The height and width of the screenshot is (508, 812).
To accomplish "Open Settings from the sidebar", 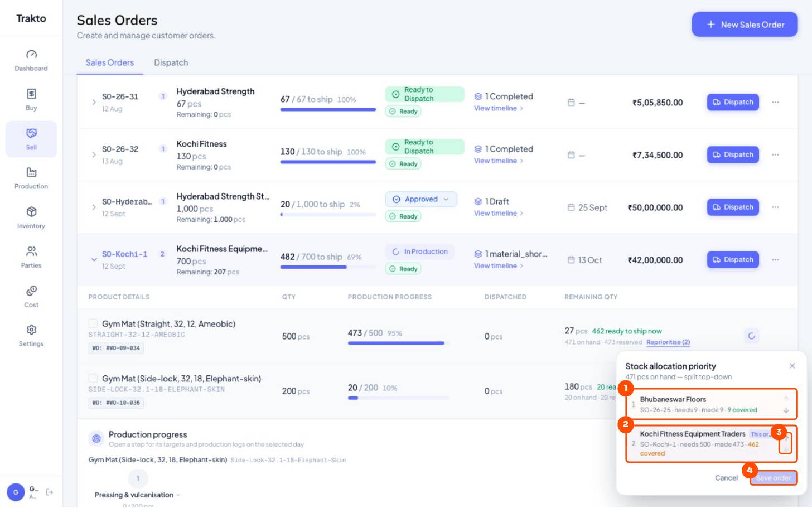I will [31, 336].
